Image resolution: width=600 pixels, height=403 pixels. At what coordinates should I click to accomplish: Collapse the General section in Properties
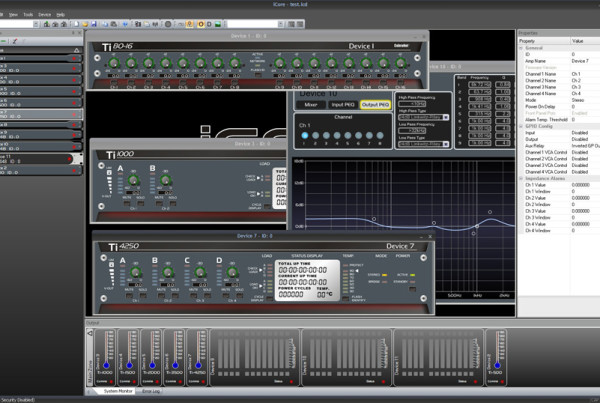(521, 48)
